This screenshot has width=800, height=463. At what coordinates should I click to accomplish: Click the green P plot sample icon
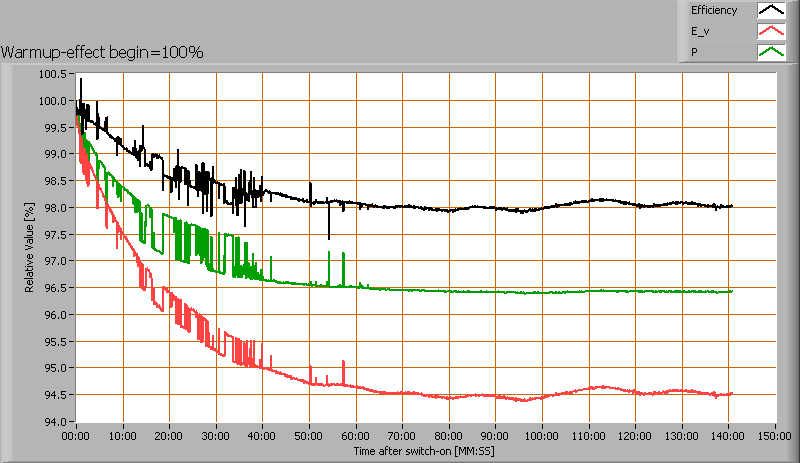click(x=770, y=51)
